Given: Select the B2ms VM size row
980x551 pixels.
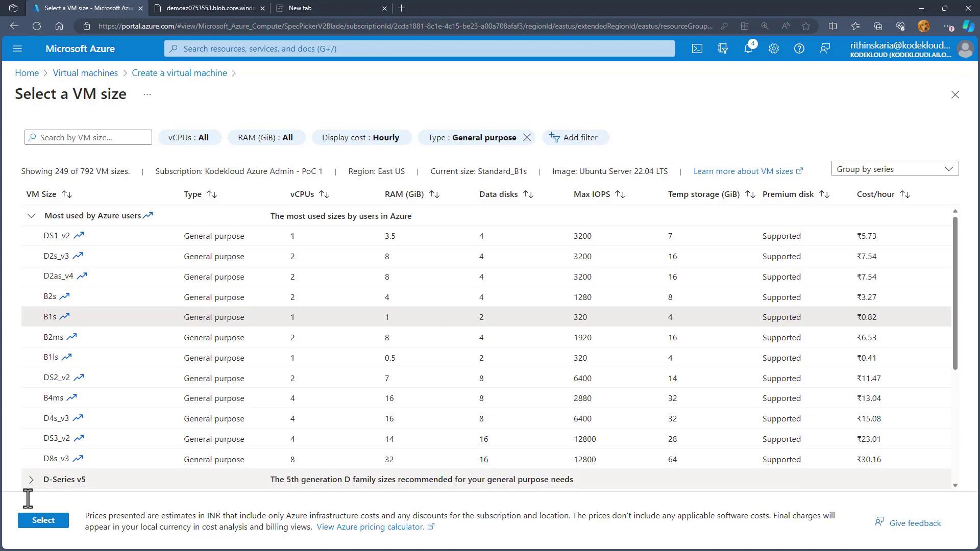Looking at the screenshot, I should coord(54,337).
